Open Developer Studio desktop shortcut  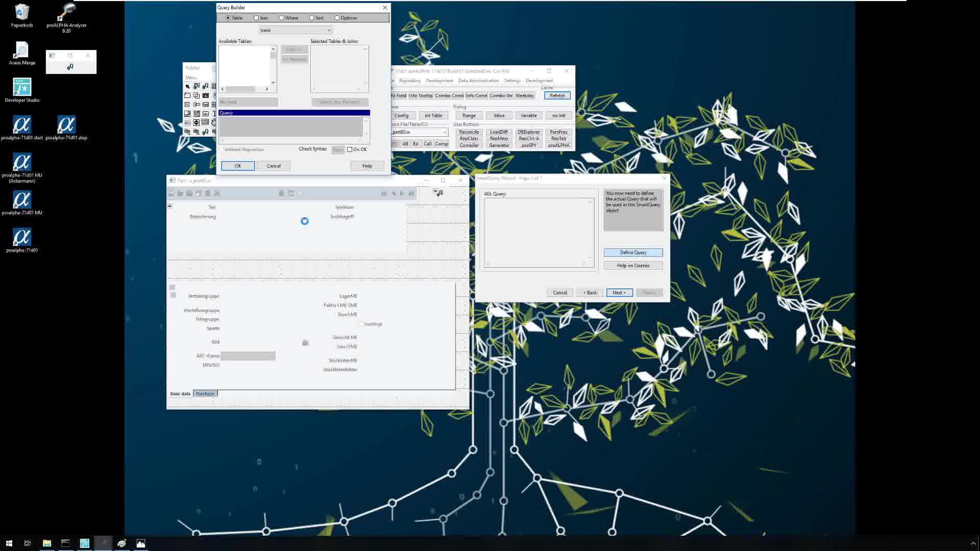pyautogui.click(x=22, y=90)
